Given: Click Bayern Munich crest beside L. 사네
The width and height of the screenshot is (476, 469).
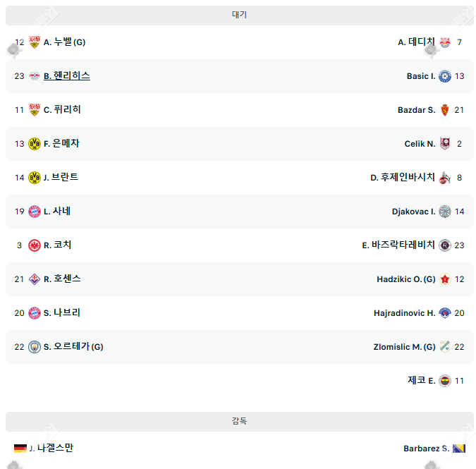Looking at the screenshot, I should point(35,212).
